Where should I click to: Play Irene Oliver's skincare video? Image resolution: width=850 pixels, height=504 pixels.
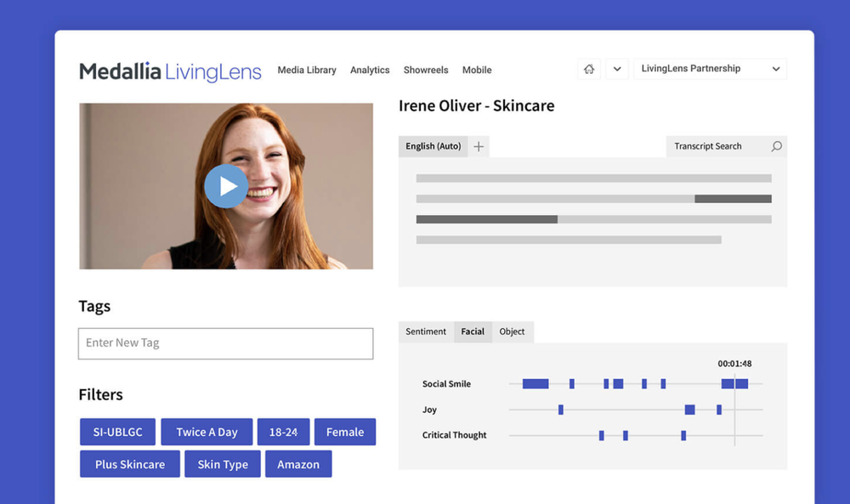click(226, 186)
